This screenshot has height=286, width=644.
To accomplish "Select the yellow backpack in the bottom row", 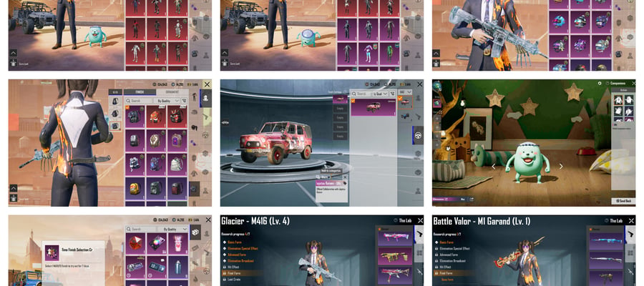I will [135, 188].
